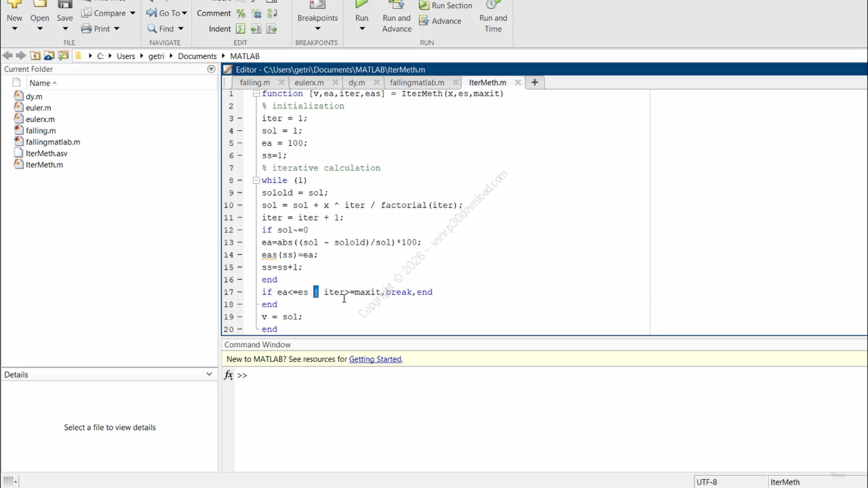This screenshot has width=868, height=488.
Task: Go back with the Back arrow
Action: click(x=7, y=56)
